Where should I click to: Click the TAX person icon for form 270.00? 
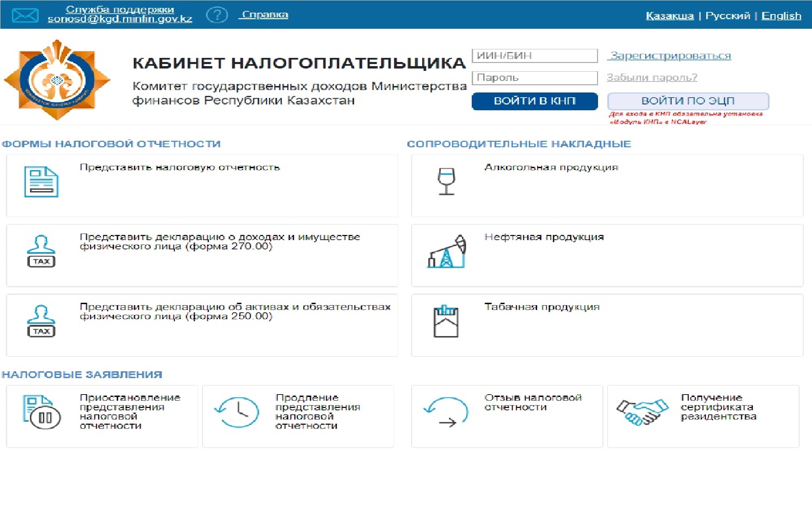pyautogui.click(x=41, y=251)
